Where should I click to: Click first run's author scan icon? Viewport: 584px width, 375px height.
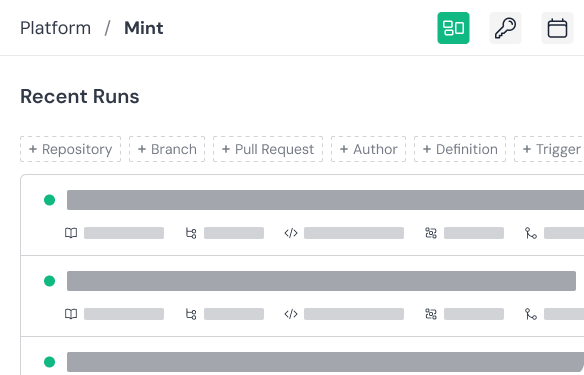click(431, 233)
